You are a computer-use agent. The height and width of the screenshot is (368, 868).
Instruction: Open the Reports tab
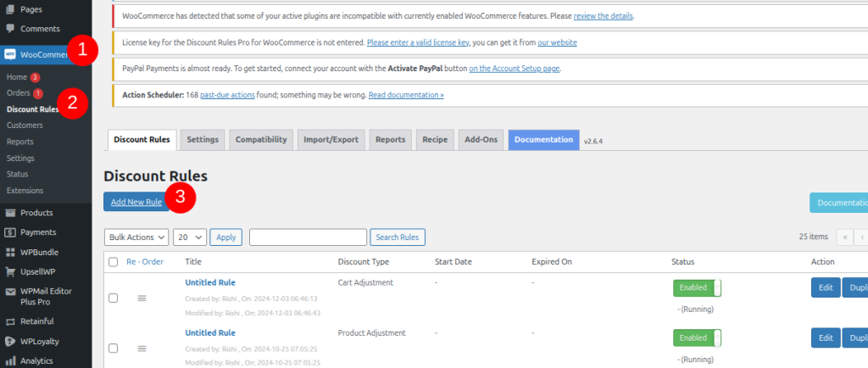tap(390, 140)
